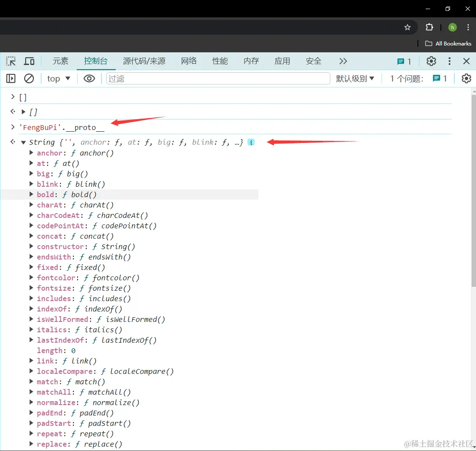476x451 pixels.
Task: Expand the localeCompare function entry
Action: [x=31, y=371]
